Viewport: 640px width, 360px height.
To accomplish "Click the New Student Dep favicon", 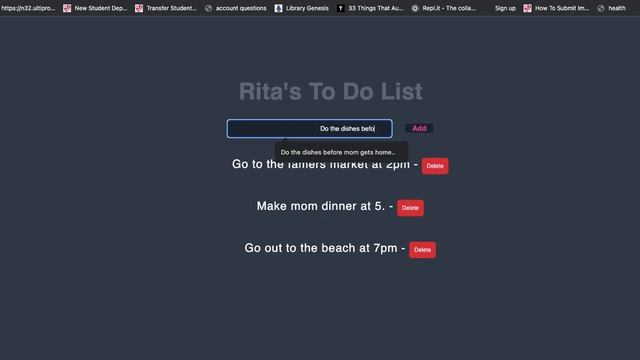I will tap(67, 8).
